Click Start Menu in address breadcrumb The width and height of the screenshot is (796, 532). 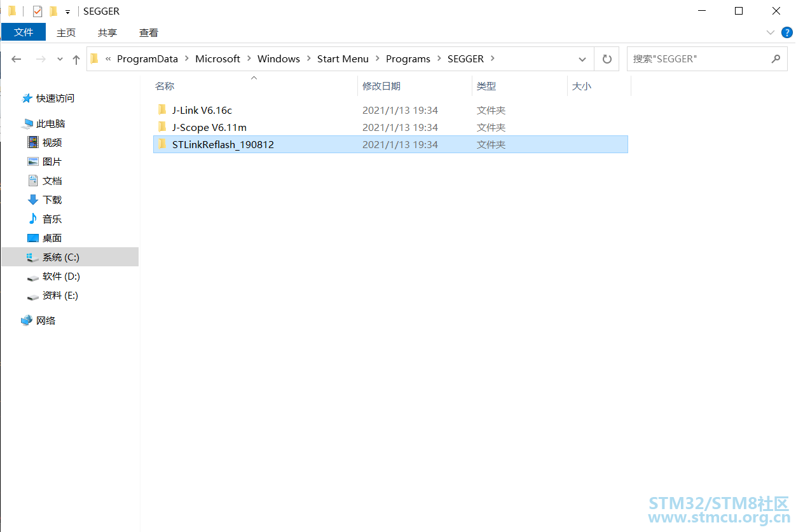tap(343, 58)
